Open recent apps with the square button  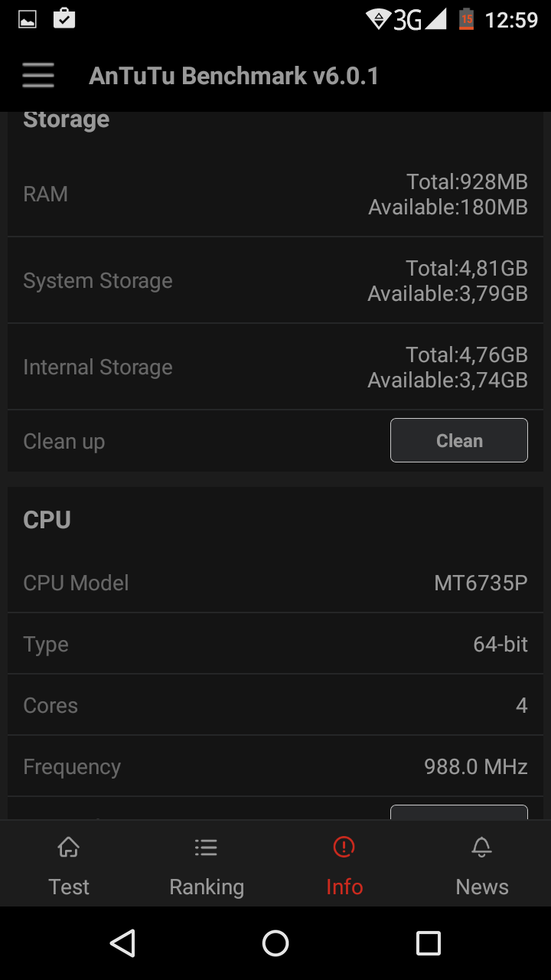click(x=429, y=943)
